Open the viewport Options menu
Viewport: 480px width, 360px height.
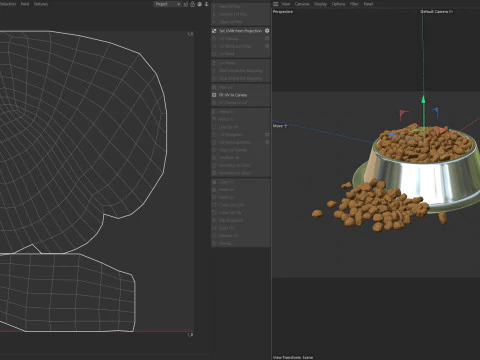338,4
